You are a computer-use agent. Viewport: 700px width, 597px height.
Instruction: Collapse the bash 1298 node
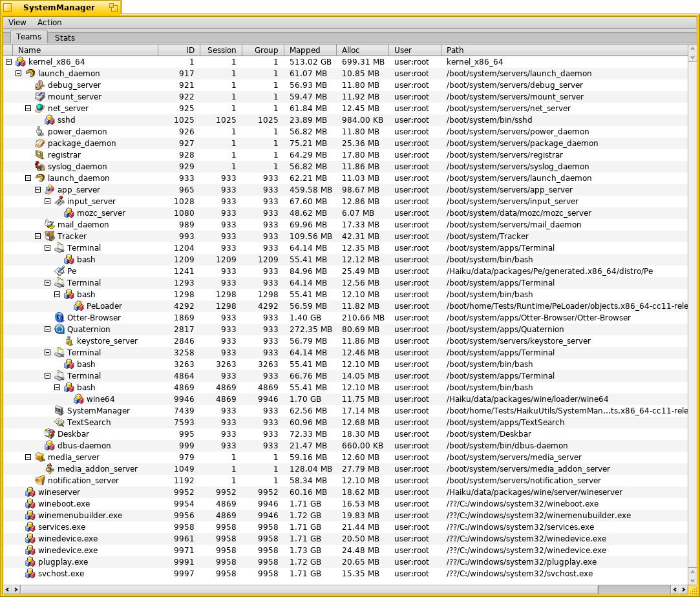click(57, 295)
